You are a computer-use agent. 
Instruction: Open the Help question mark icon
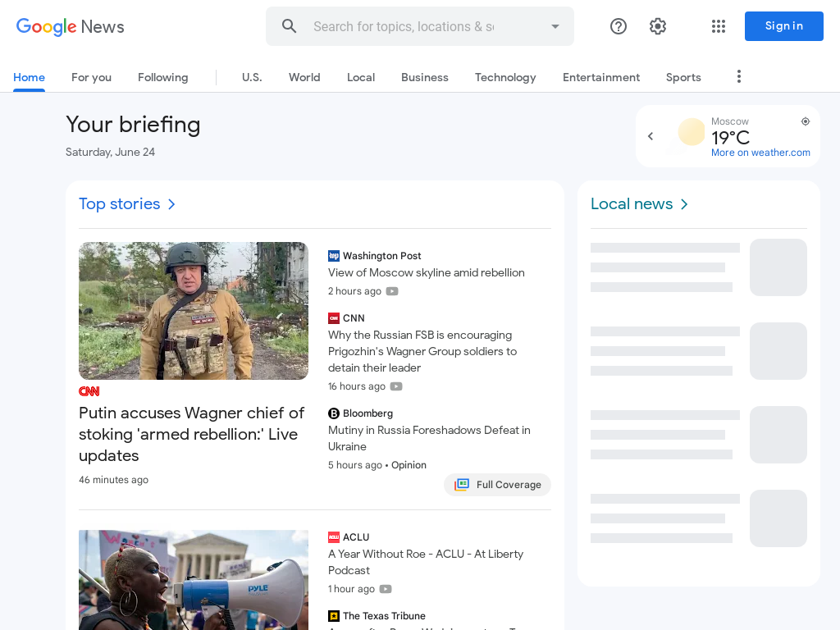pos(619,26)
